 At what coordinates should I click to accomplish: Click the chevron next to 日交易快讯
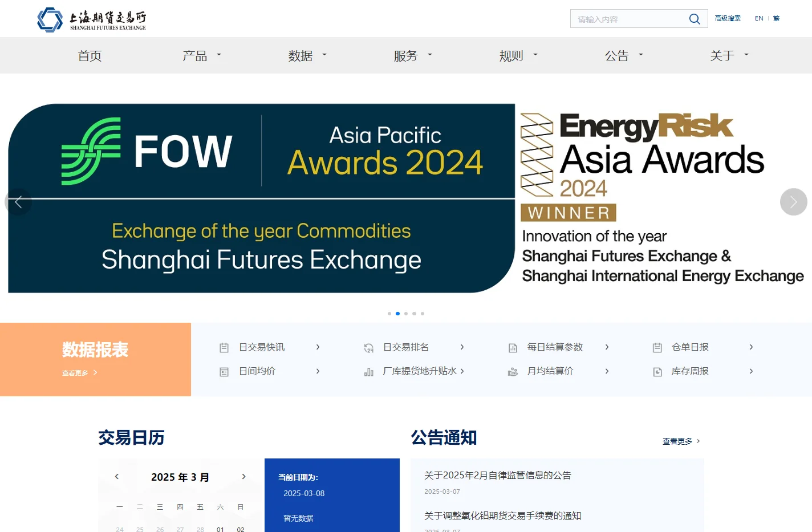(318, 347)
